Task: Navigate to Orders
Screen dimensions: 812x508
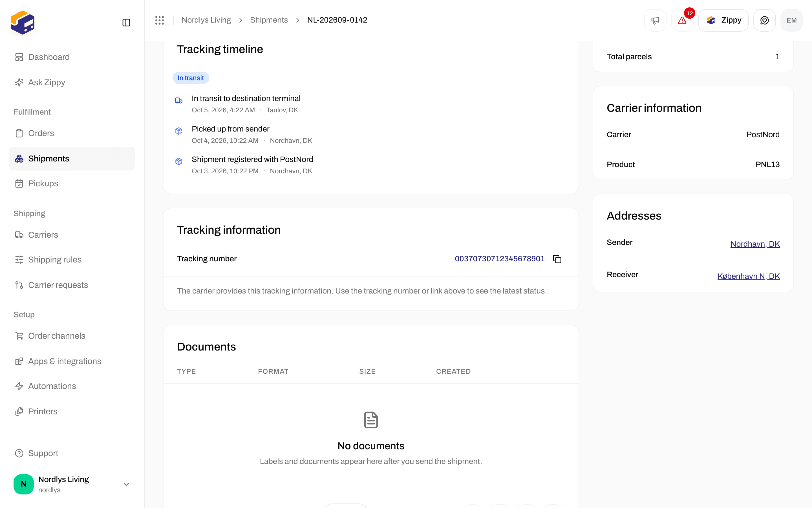Action: tap(72, 133)
